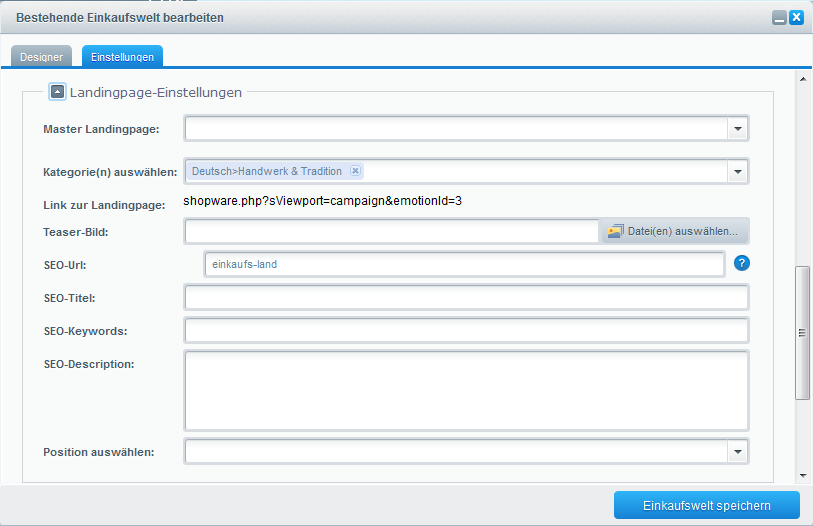Click Einkaufswelt speichern button
This screenshot has height=526, width=813.
coord(706,505)
